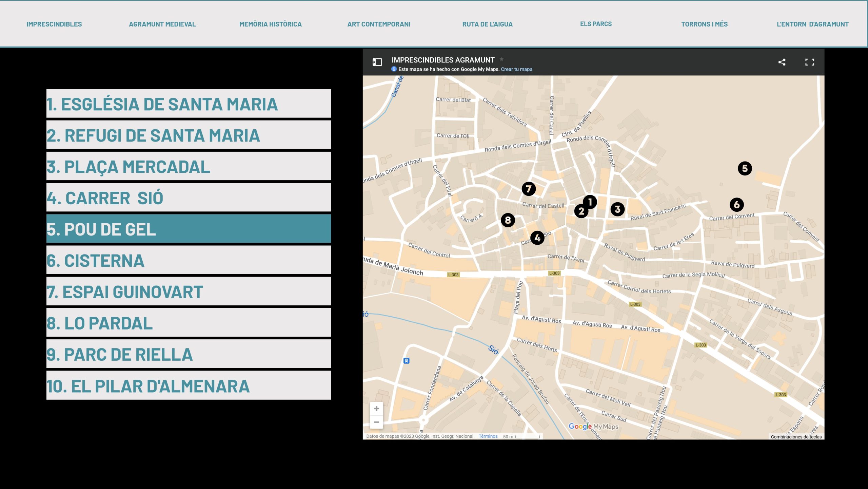
Task: Select map marker number 8
Action: tap(508, 220)
